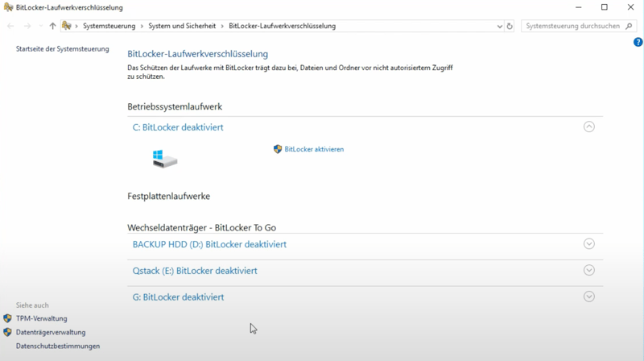The width and height of the screenshot is (644, 361).
Task: Open C: BitLocker deaktiviert heading
Action: (178, 127)
